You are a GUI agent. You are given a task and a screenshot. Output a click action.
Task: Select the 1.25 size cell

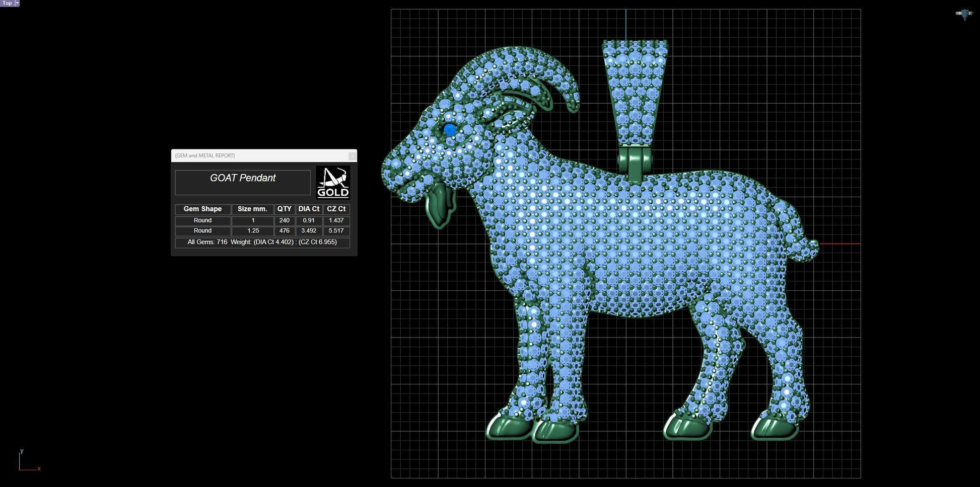pyautogui.click(x=253, y=231)
